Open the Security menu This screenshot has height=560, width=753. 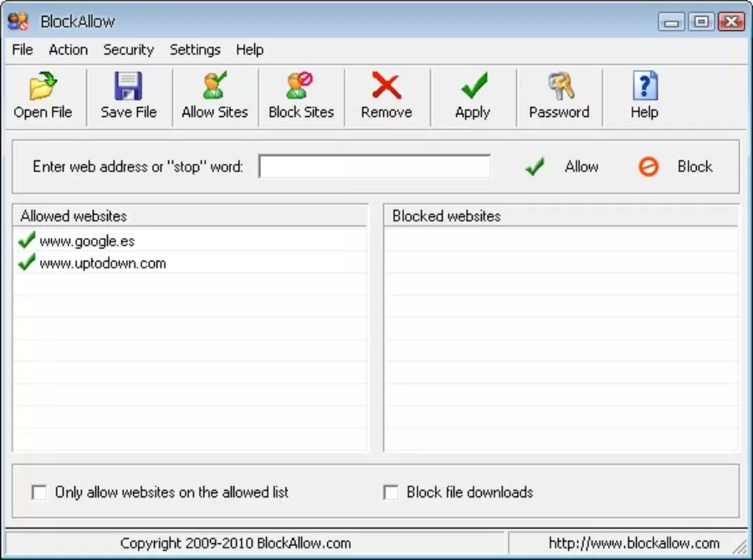click(x=129, y=50)
